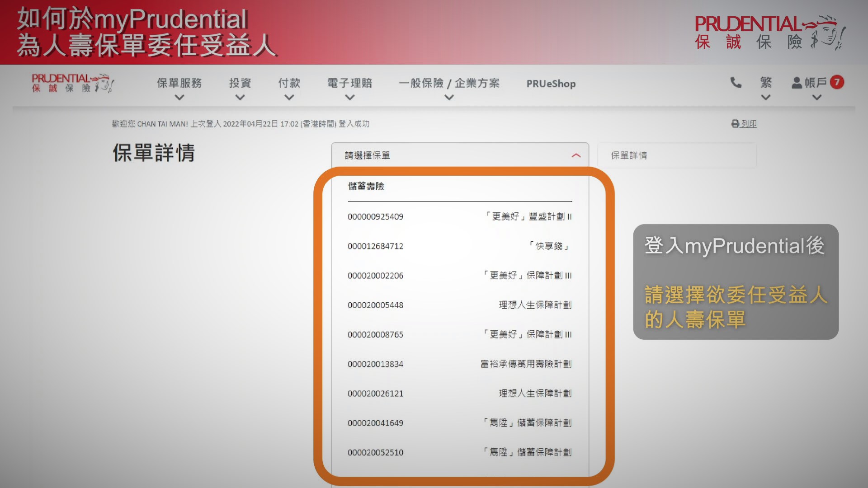Viewport: 868px width, 488px height.
Task: Click the printer icon beside 列印
Action: click(x=735, y=124)
